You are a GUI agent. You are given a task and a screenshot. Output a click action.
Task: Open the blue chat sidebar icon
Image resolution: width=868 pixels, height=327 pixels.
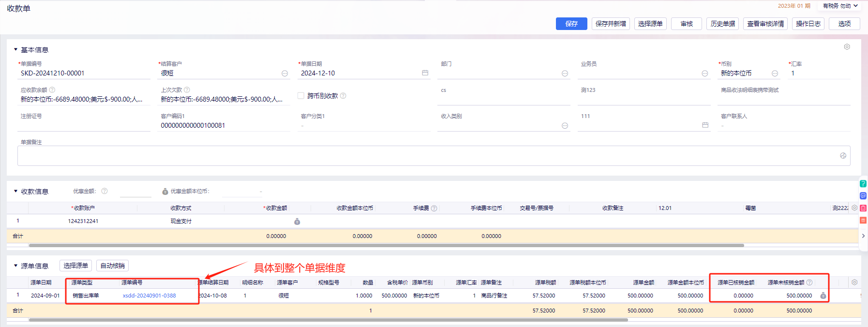pos(863,196)
